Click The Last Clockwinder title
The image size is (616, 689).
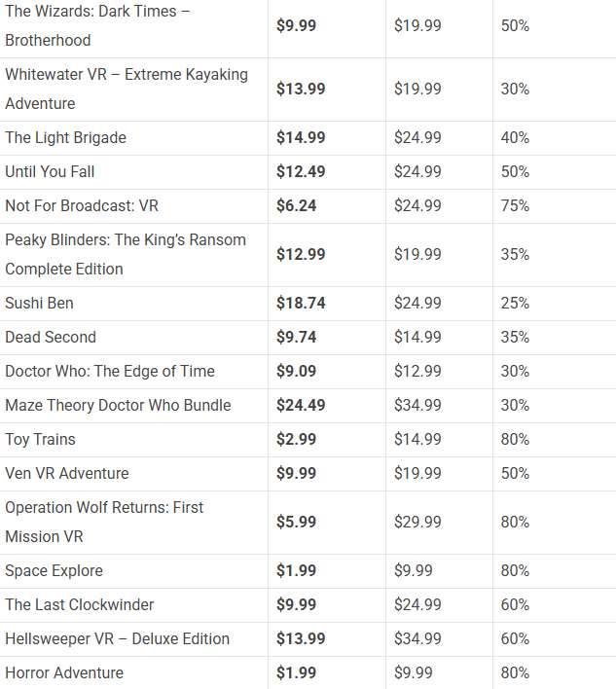(x=80, y=605)
